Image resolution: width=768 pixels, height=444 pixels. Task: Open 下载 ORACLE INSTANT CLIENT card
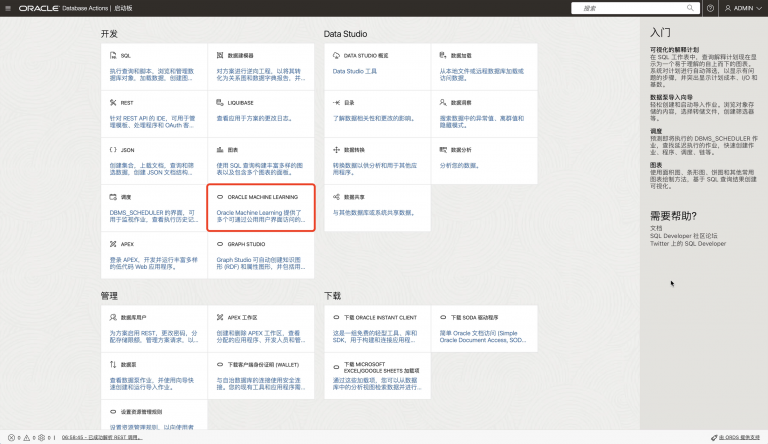point(377,328)
